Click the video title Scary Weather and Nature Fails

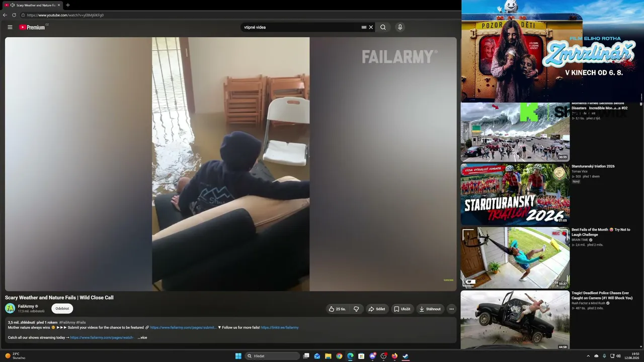coord(59,298)
